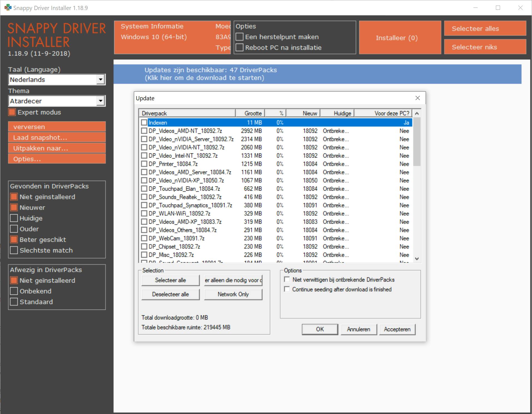Check DP_Videos_AMD-NT_18092.7z checkbox
The height and width of the screenshot is (414, 532).
[144, 131]
